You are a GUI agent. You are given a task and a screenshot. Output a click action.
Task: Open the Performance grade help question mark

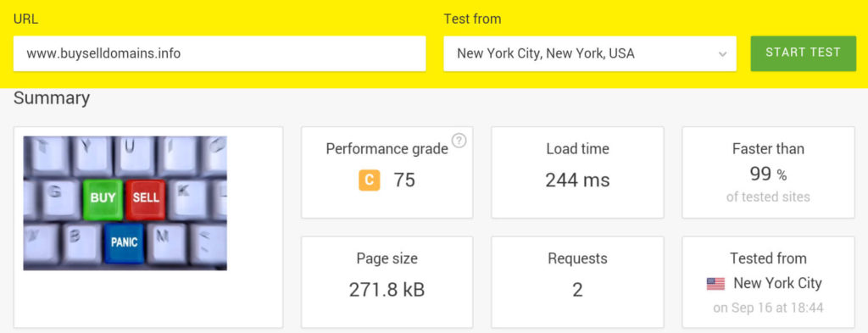click(x=459, y=141)
